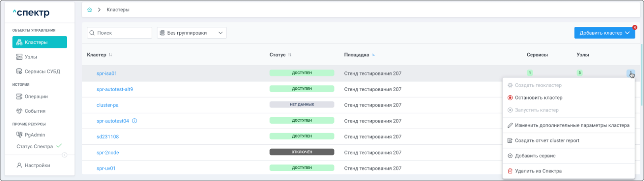
Task: Sort by the Площадка column sort icon
Action: [x=373, y=55]
